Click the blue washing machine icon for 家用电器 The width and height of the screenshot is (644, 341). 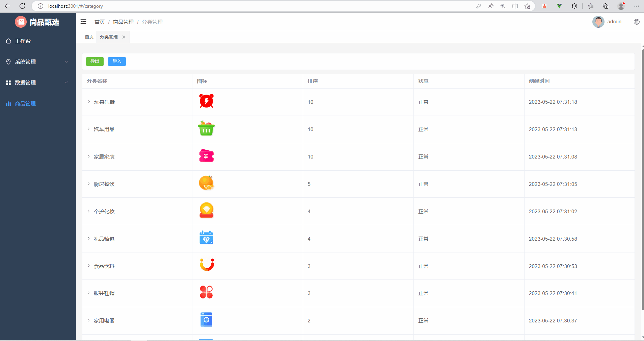coord(206,320)
